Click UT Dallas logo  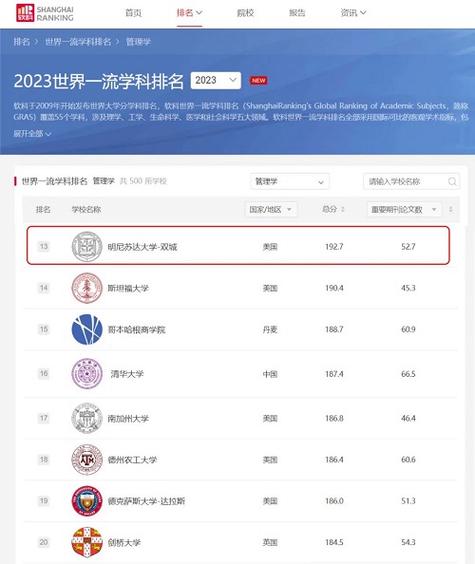coord(87,501)
